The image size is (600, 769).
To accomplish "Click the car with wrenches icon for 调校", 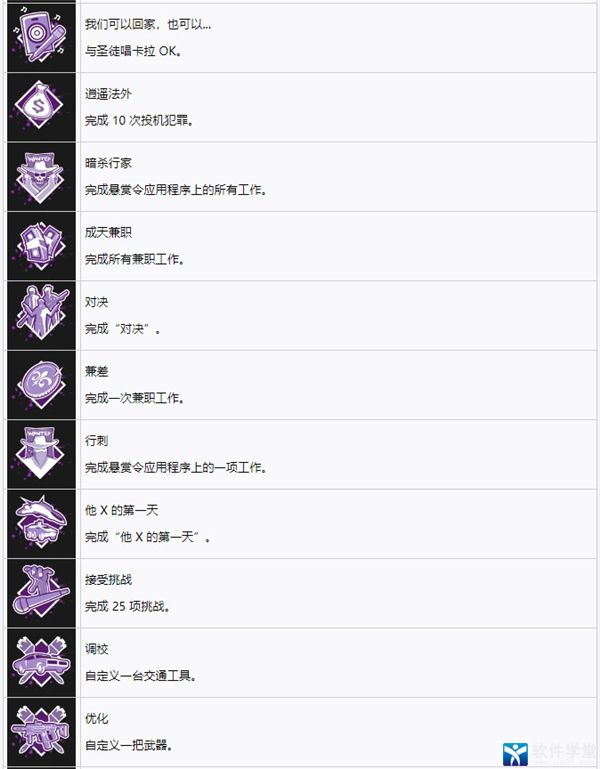I will tap(41, 663).
